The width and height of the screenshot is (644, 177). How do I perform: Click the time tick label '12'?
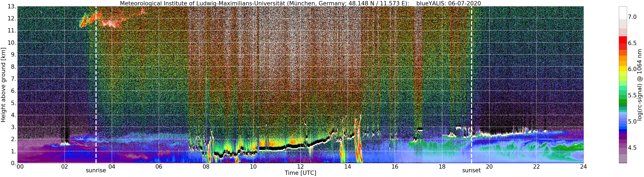tap(300, 167)
